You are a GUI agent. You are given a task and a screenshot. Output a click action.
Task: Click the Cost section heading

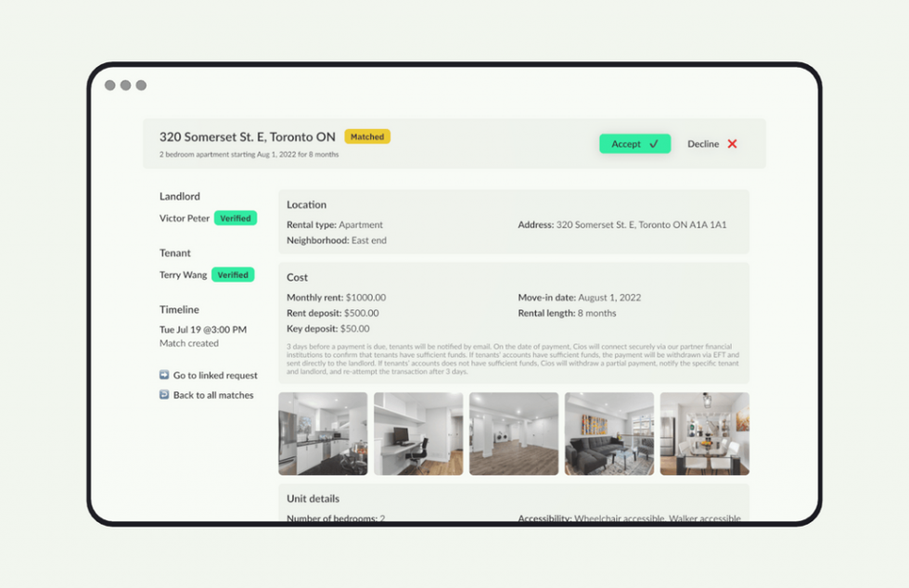click(x=297, y=277)
